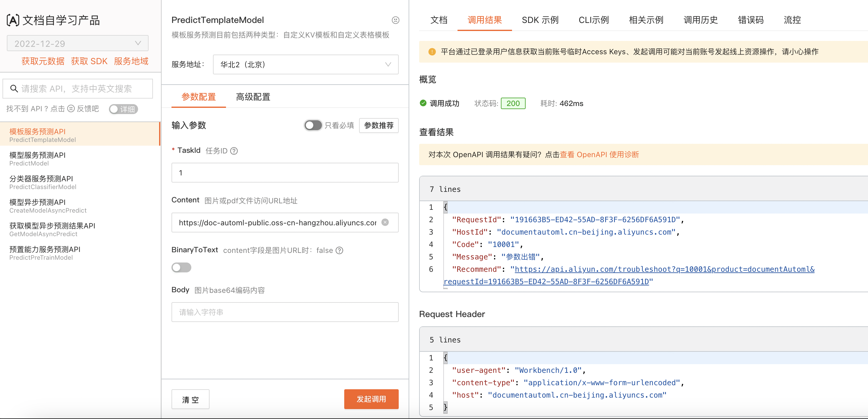Open the SDK 示例 tab

tap(540, 20)
